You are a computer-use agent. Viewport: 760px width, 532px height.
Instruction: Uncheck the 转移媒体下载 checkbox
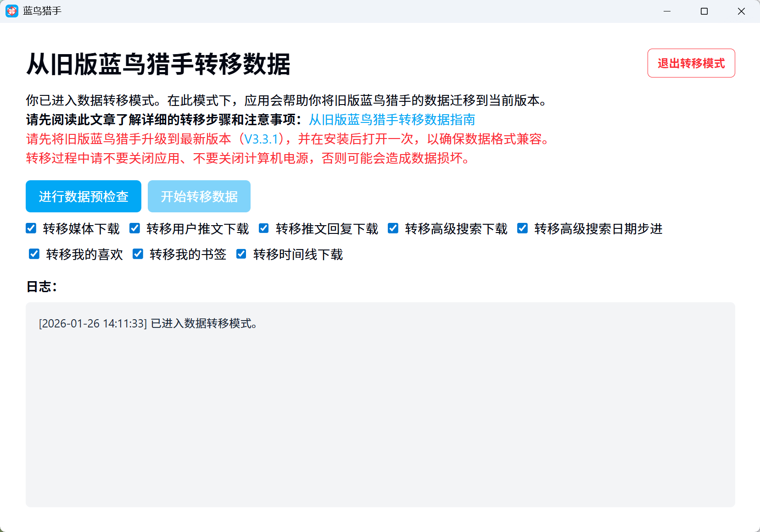click(31, 228)
